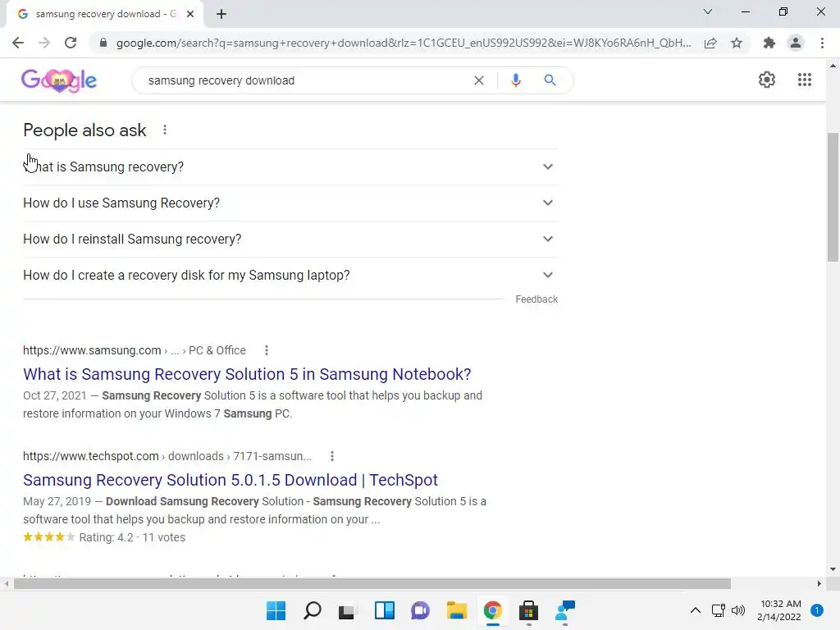
Task: Open the taskbar clock and date
Action: 779,610
